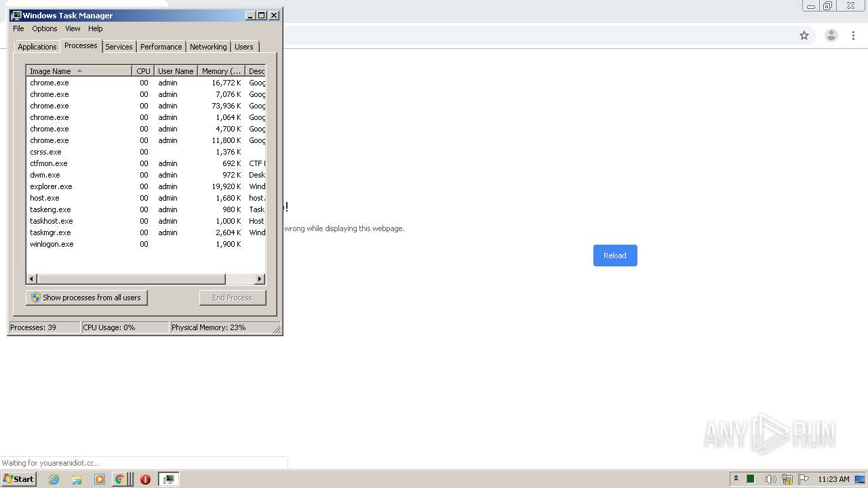Open Action Center flag icon
Viewport: 868px width, 488px height.
tap(804, 479)
